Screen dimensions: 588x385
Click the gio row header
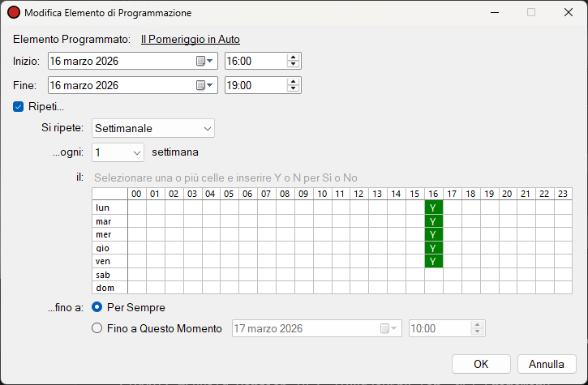coord(109,248)
